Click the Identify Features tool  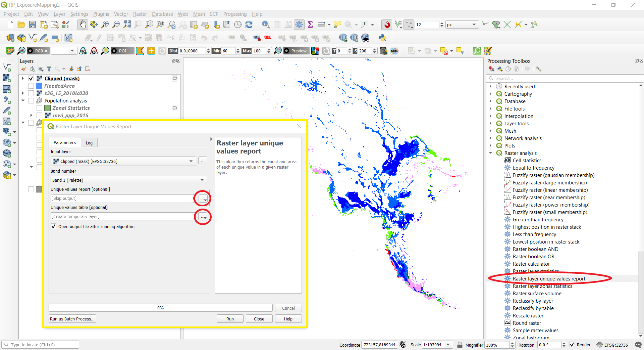[x=266, y=24]
